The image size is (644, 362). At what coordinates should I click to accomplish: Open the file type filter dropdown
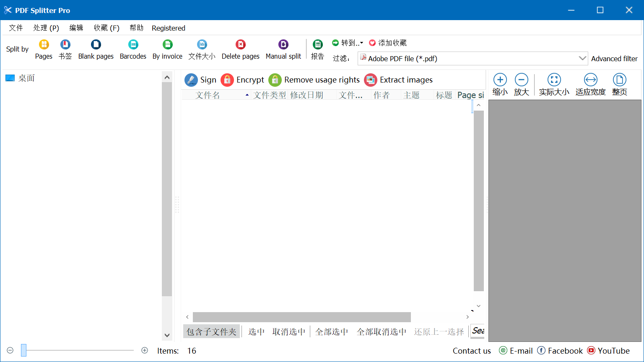(x=582, y=58)
